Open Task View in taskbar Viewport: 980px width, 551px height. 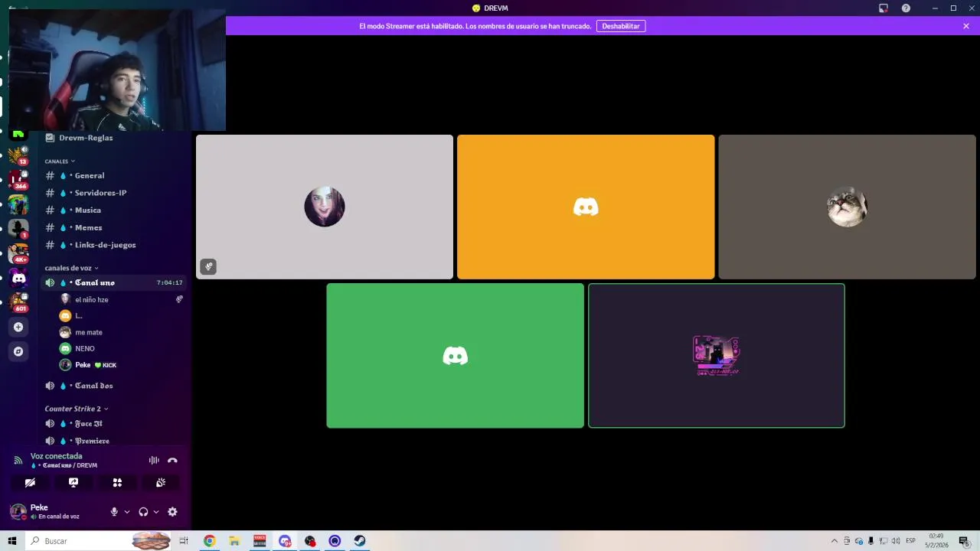(184, 541)
